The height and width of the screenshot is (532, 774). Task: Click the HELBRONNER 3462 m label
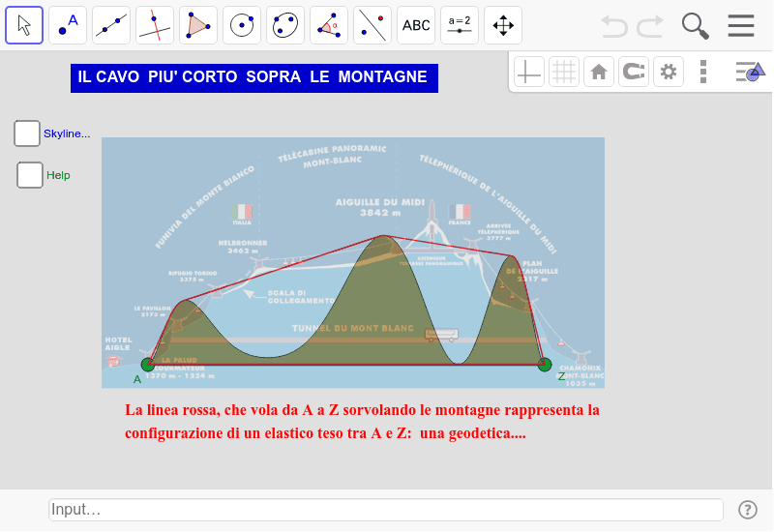[243, 247]
